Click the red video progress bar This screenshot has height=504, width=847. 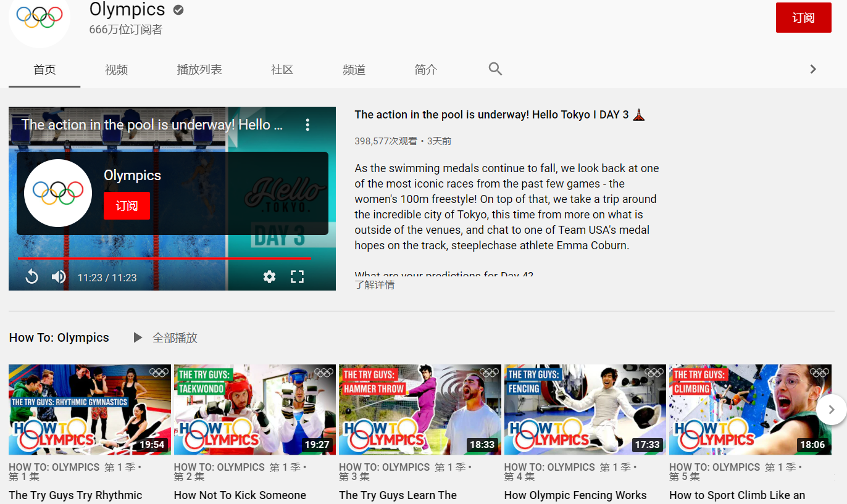coord(164,258)
